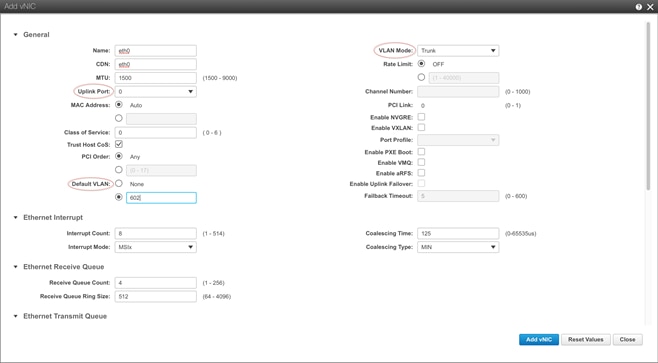The width and height of the screenshot is (658, 363).
Task: Click the manual MAC Address text field
Action: coord(161,119)
